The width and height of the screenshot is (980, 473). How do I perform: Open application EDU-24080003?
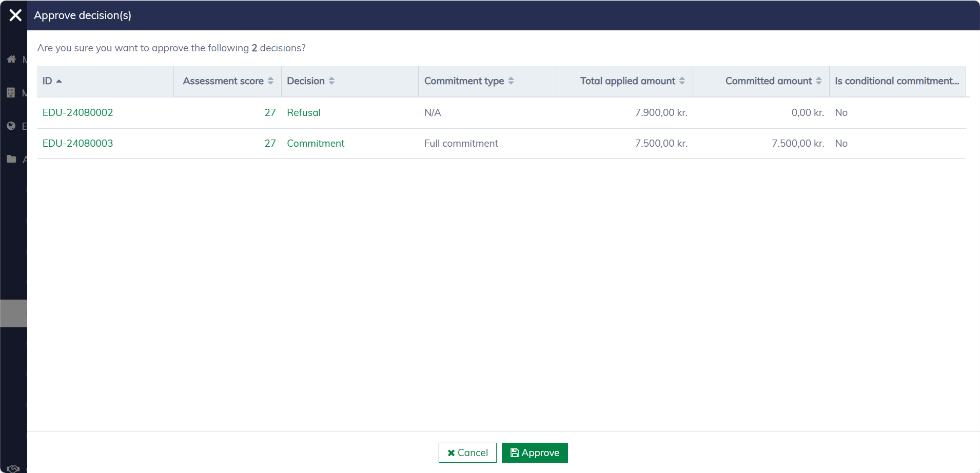coord(77,144)
